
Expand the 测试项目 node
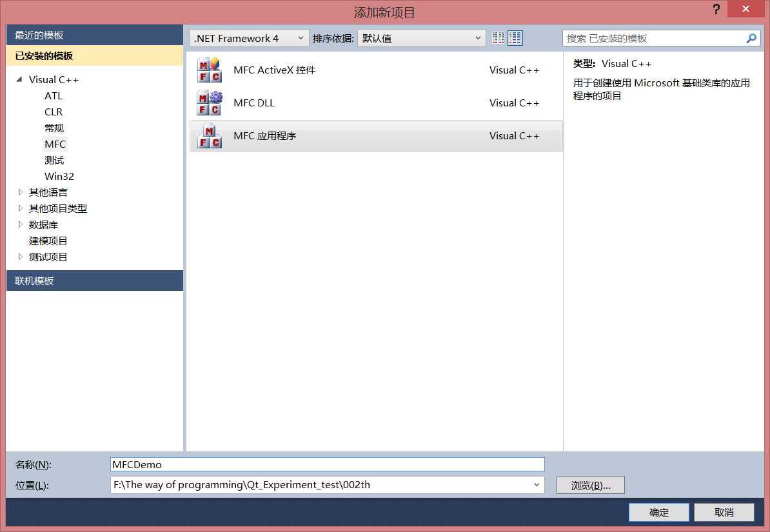(20, 257)
